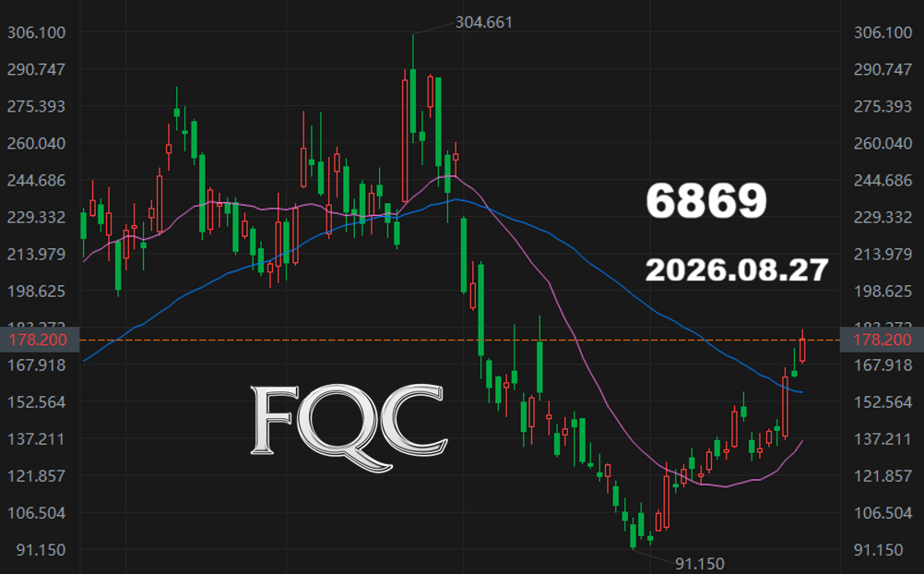This screenshot has height=574, width=924.
Task: Click 152.564 on the right price axis
Action: pos(883,402)
